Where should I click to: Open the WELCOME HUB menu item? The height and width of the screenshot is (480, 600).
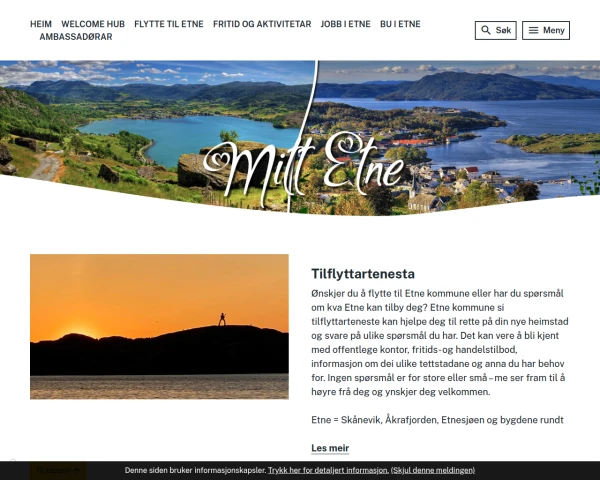[x=93, y=24]
